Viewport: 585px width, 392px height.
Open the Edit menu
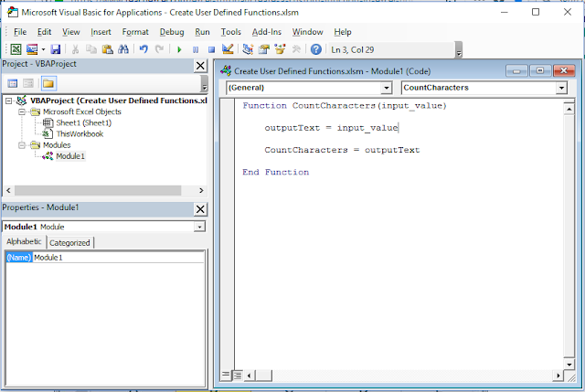click(44, 32)
